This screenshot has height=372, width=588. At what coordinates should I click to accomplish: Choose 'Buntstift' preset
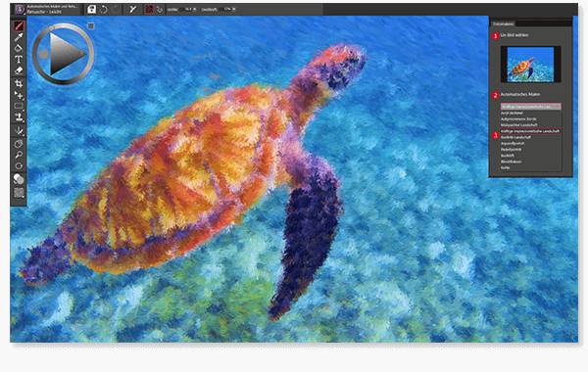click(508, 155)
